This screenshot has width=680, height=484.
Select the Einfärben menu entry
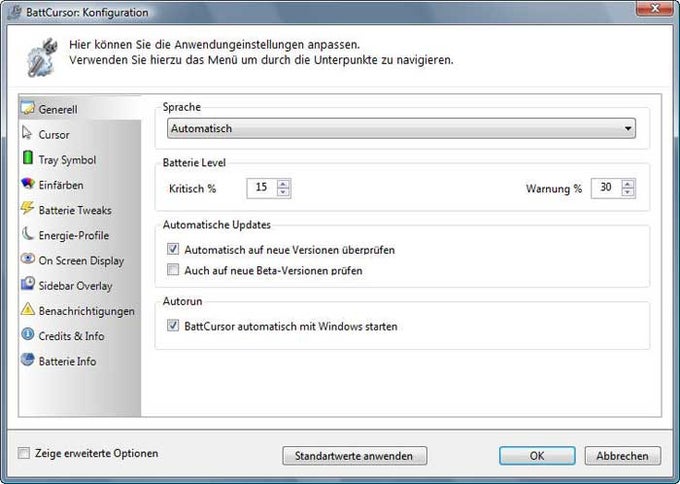[80, 184]
